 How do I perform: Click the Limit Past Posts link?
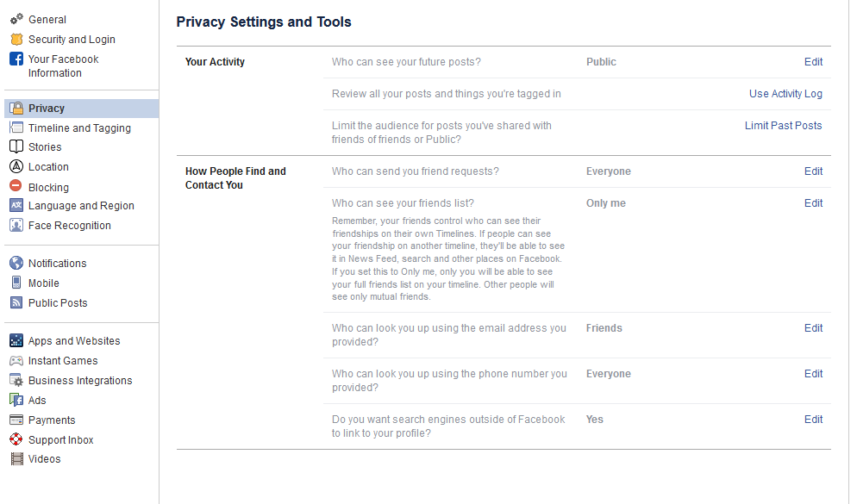[783, 126]
